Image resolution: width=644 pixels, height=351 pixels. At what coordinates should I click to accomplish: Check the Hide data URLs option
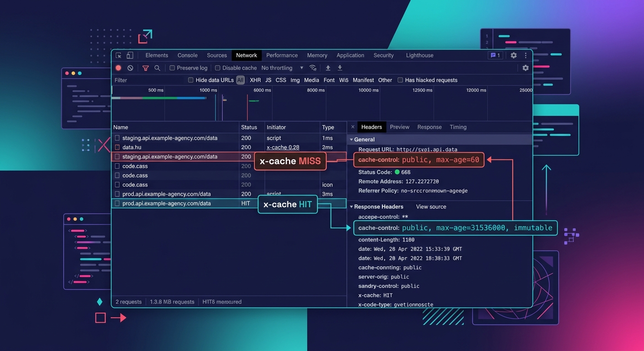click(x=191, y=80)
